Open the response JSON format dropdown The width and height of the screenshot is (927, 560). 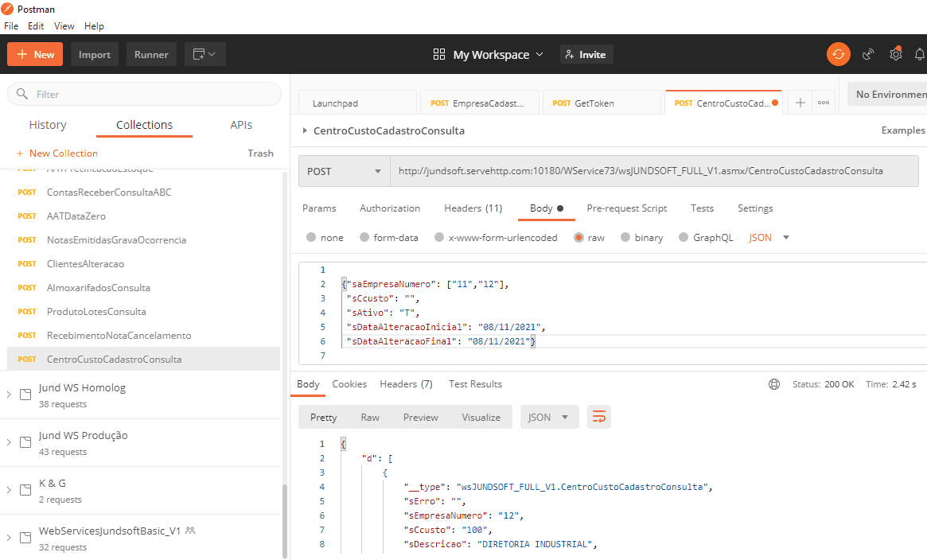tap(549, 417)
